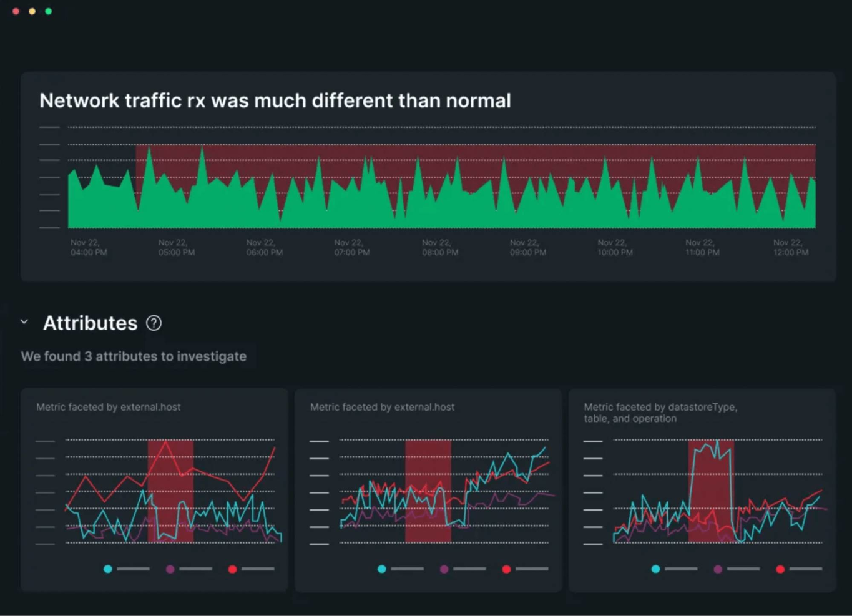Click the Nov 22 08:00 PM axis label
Image resolution: width=852 pixels, height=616 pixels.
(x=439, y=247)
